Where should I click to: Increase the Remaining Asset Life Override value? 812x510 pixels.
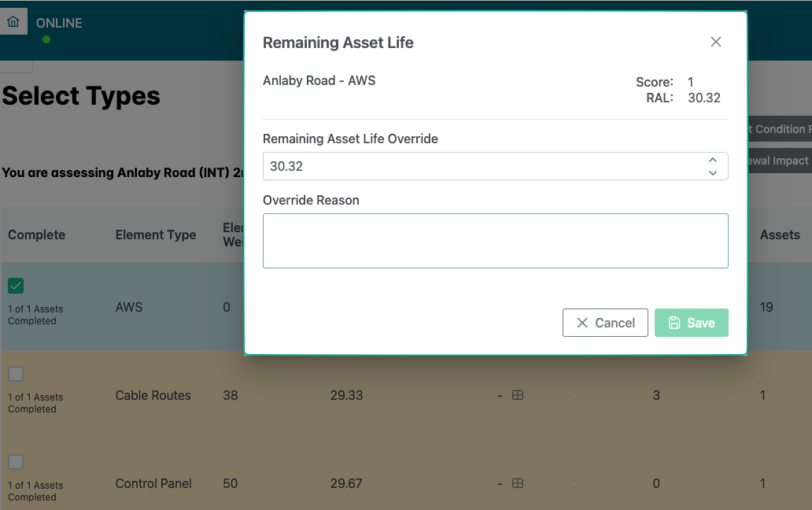point(713,160)
